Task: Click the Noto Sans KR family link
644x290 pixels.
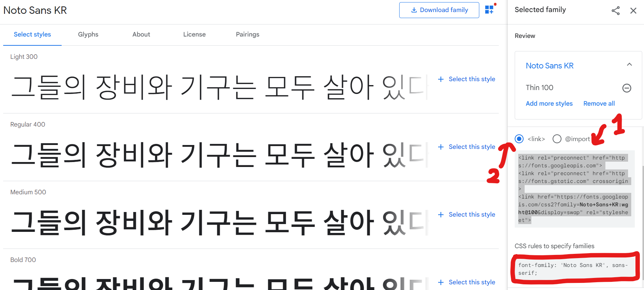Action: coord(549,66)
